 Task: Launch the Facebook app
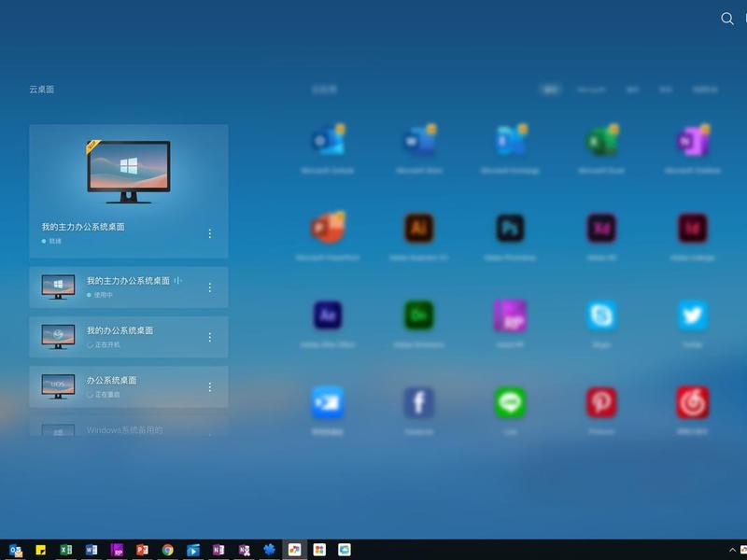point(419,402)
